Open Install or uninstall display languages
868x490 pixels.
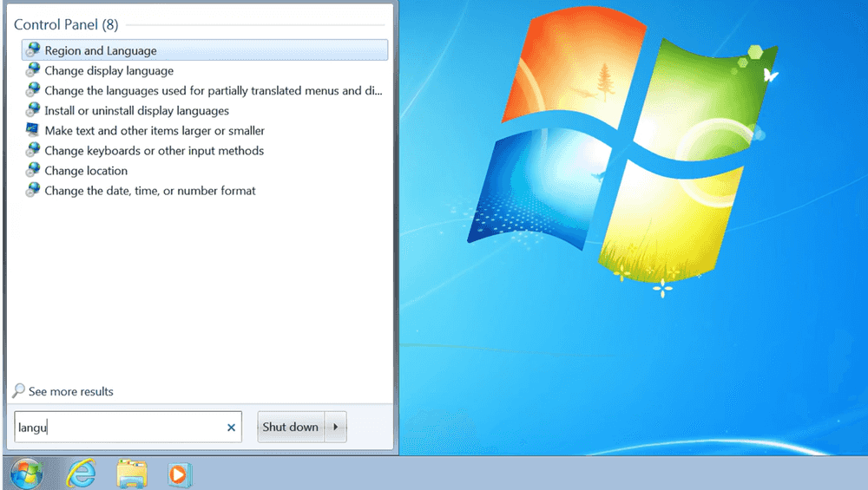coord(136,111)
